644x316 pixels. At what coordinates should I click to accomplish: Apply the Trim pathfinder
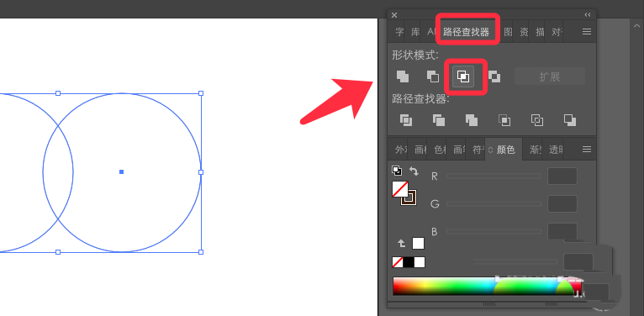(x=439, y=120)
